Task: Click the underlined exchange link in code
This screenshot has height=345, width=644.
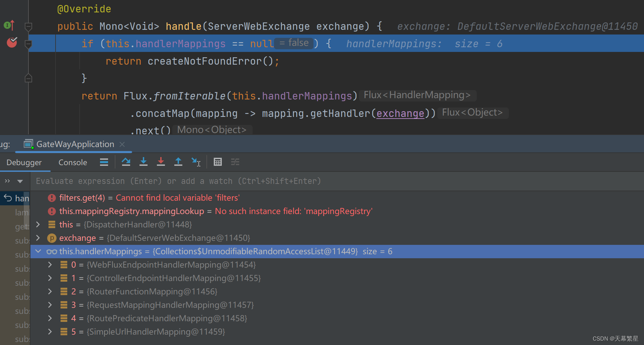Action: tap(400, 114)
